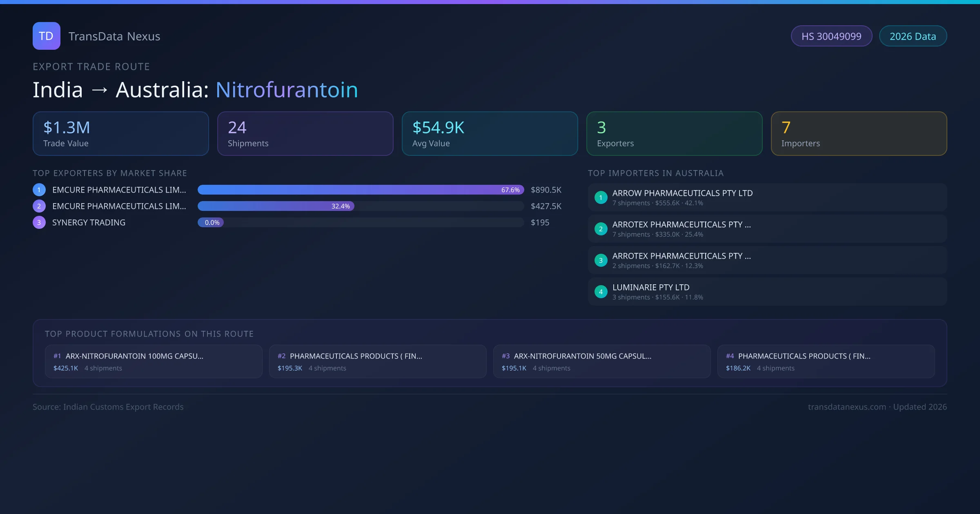Open the Luminarie Pty Ltd importer row
The height and width of the screenshot is (514, 980).
(767, 292)
